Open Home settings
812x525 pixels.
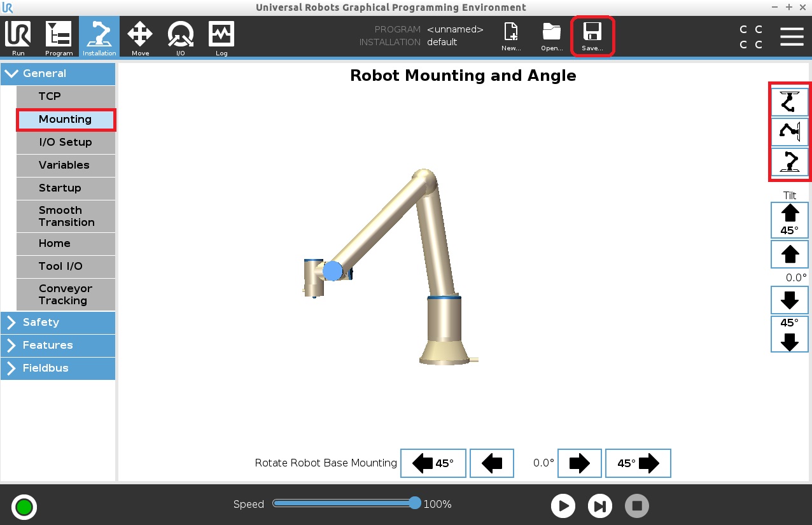(x=66, y=244)
